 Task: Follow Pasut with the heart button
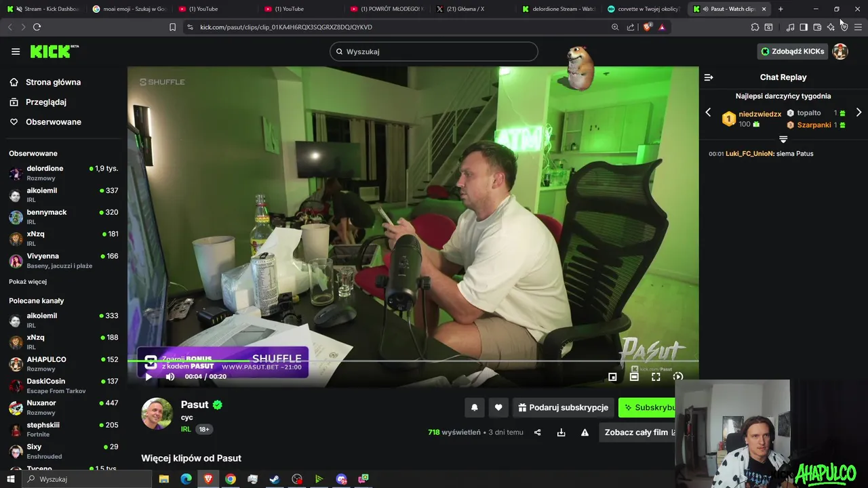[498, 407]
